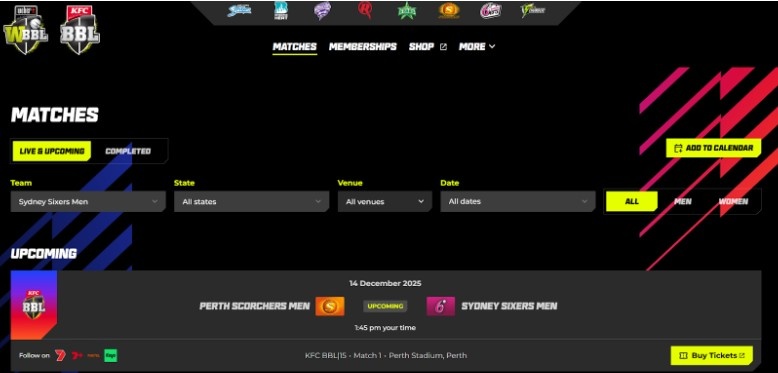Open the Team dropdown showing Sydney Sixers Men
Viewport: 778px width, 373px height.
click(x=88, y=202)
